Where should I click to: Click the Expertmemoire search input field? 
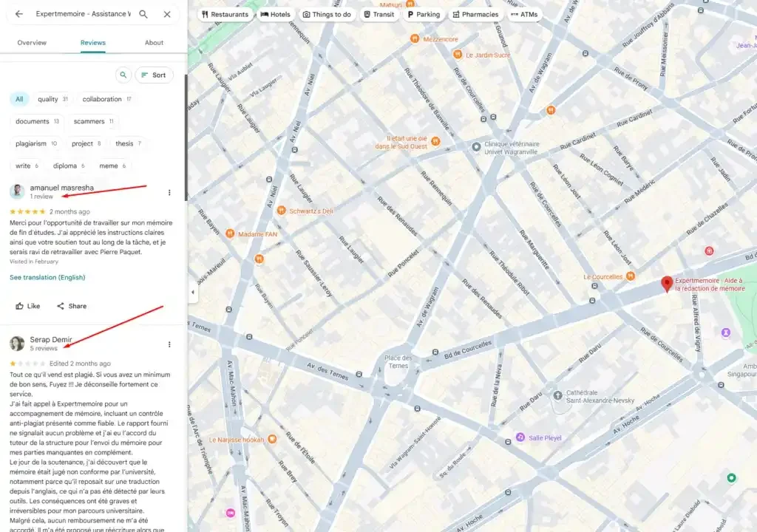tap(83, 14)
